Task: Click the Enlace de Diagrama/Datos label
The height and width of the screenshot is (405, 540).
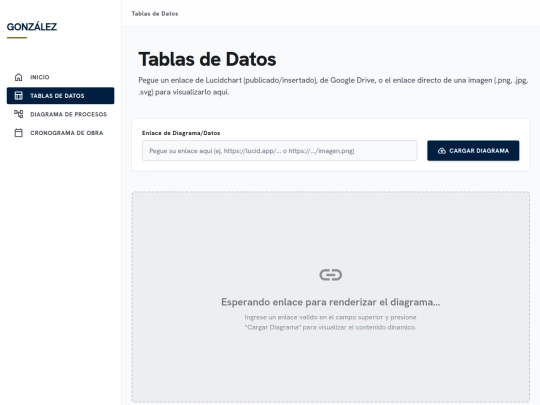Action: (x=181, y=133)
